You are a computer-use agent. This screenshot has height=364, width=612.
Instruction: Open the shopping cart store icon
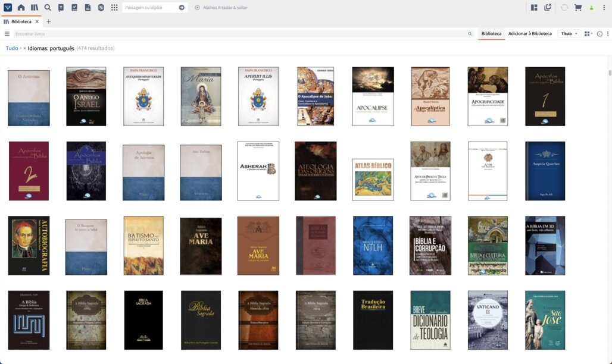pos(578,7)
